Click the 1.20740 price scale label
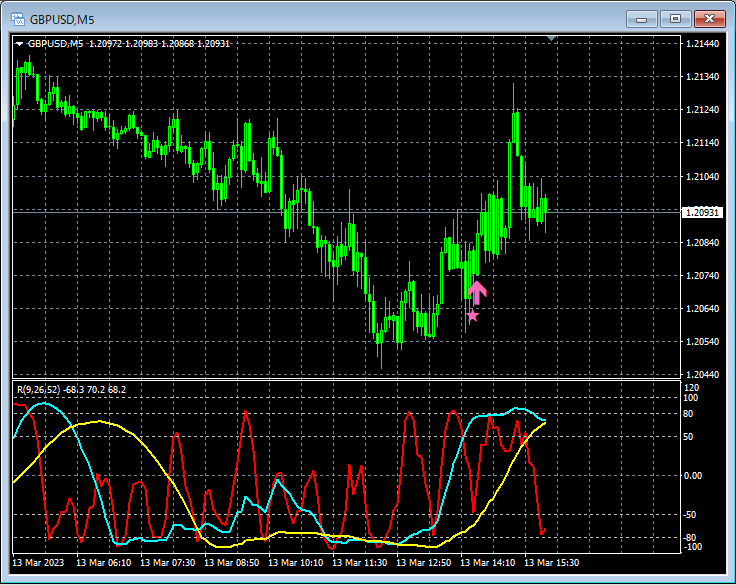Image resolution: width=736 pixels, height=585 pixels. click(x=702, y=276)
